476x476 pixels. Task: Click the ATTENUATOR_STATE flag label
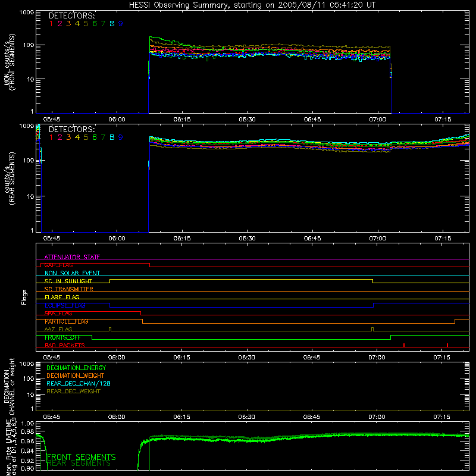coord(72,257)
